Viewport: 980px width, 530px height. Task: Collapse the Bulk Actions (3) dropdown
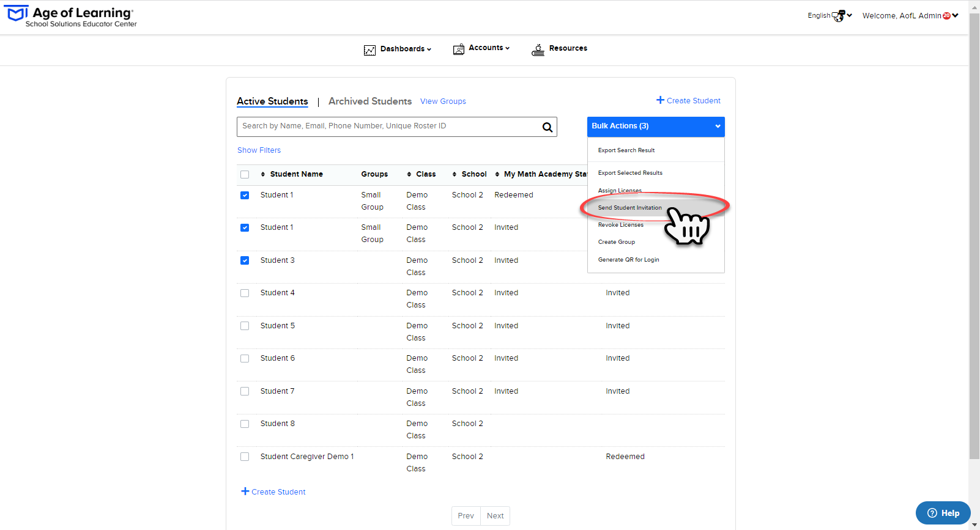(x=656, y=127)
